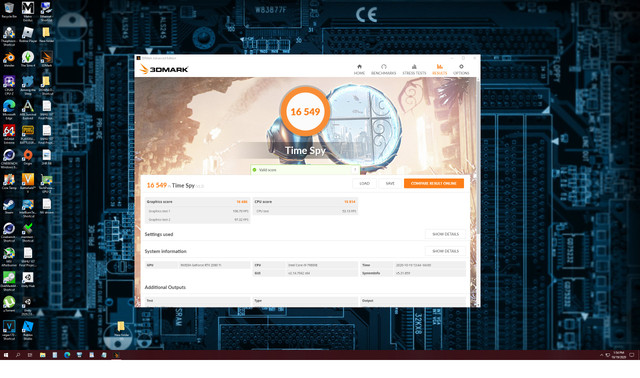
Task: Click the Graphics score row
Action: click(x=197, y=202)
